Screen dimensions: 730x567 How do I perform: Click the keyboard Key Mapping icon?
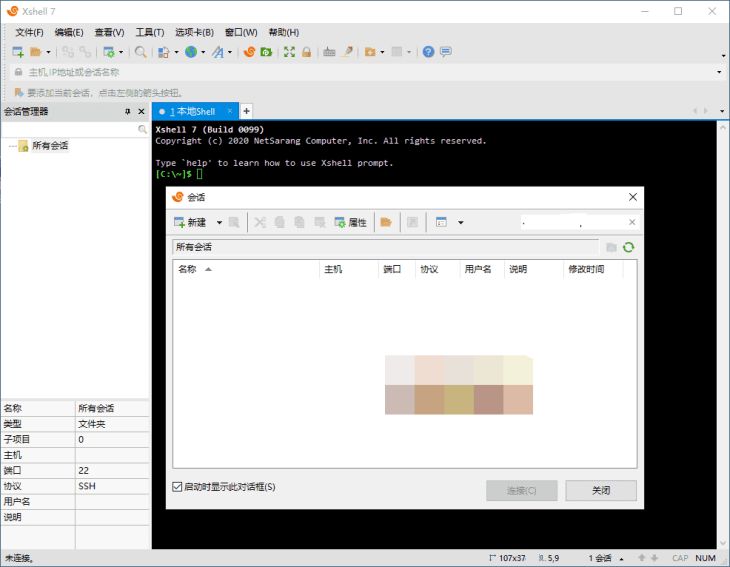tap(329, 52)
